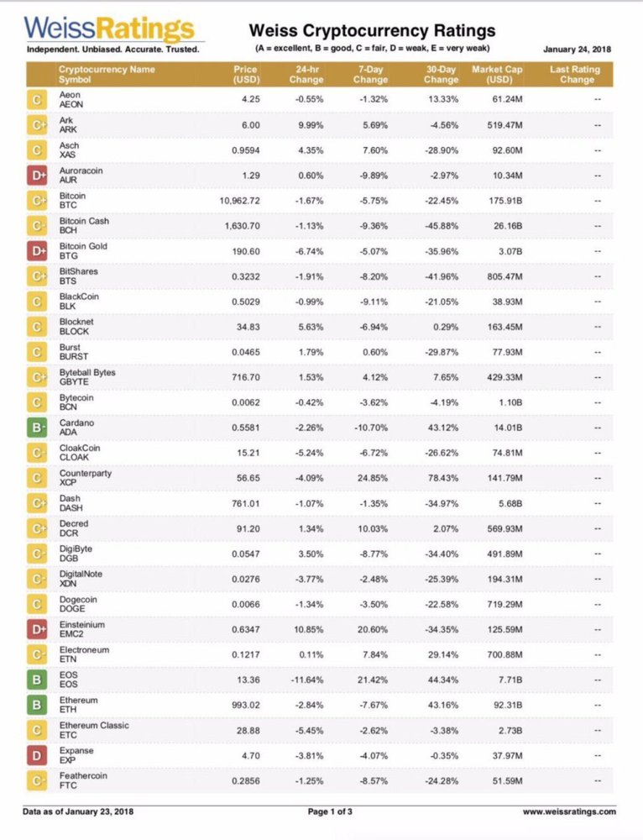Click the Weiss Ratings logo
This screenshot has height=840, width=643.
109,30
